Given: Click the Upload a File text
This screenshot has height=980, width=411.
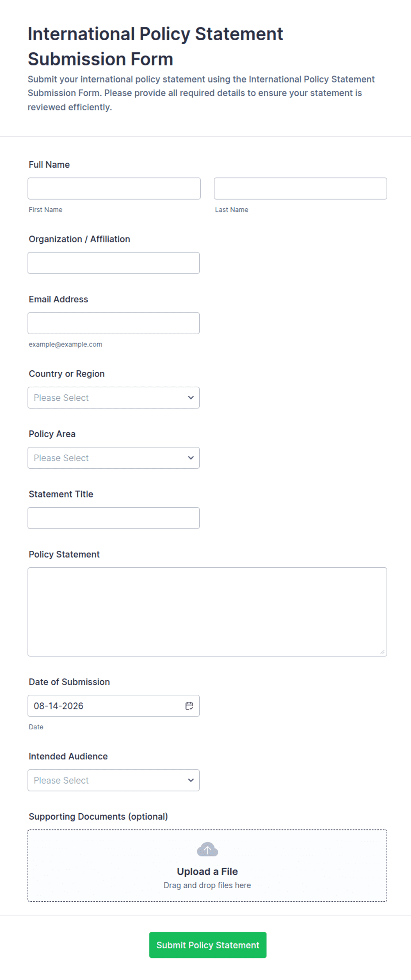Looking at the screenshot, I should (207, 871).
